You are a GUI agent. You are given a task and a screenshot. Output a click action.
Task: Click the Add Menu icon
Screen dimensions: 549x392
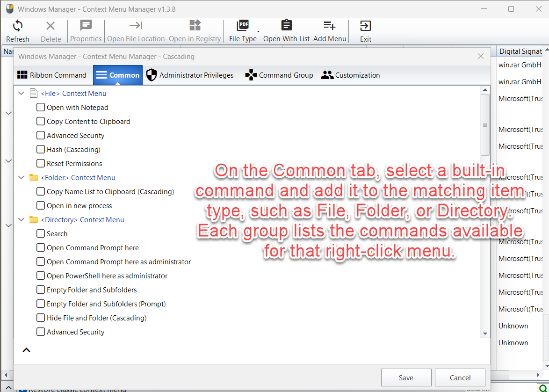(x=330, y=26)
